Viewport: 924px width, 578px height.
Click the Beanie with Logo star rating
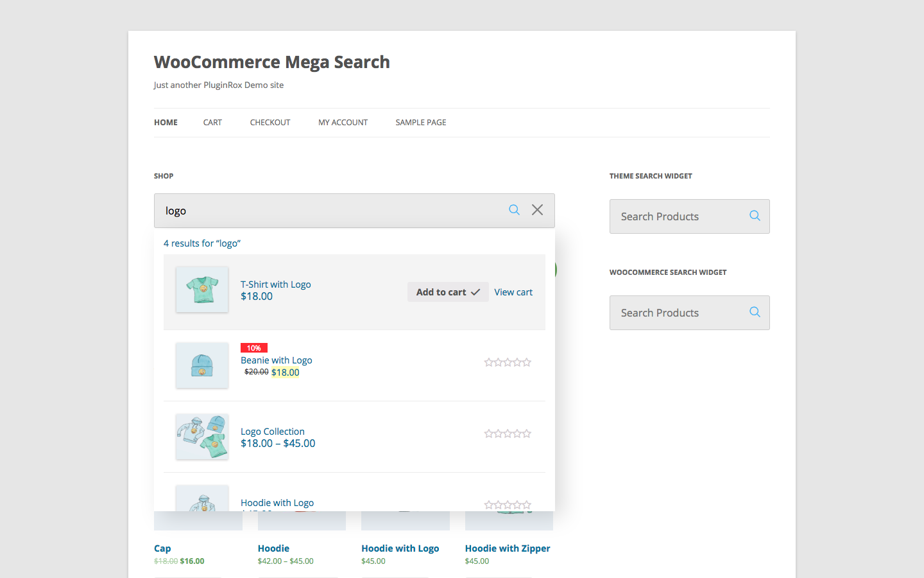(508, 363)
